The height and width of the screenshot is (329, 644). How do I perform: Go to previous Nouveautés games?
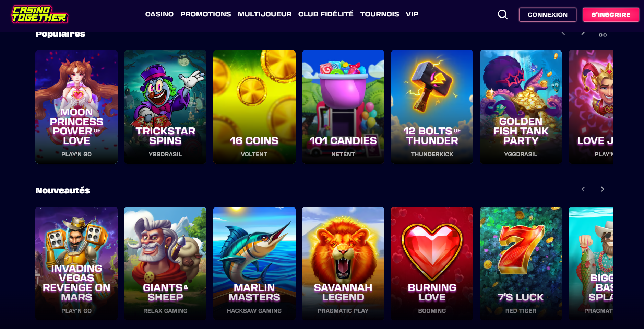point(583,189)
